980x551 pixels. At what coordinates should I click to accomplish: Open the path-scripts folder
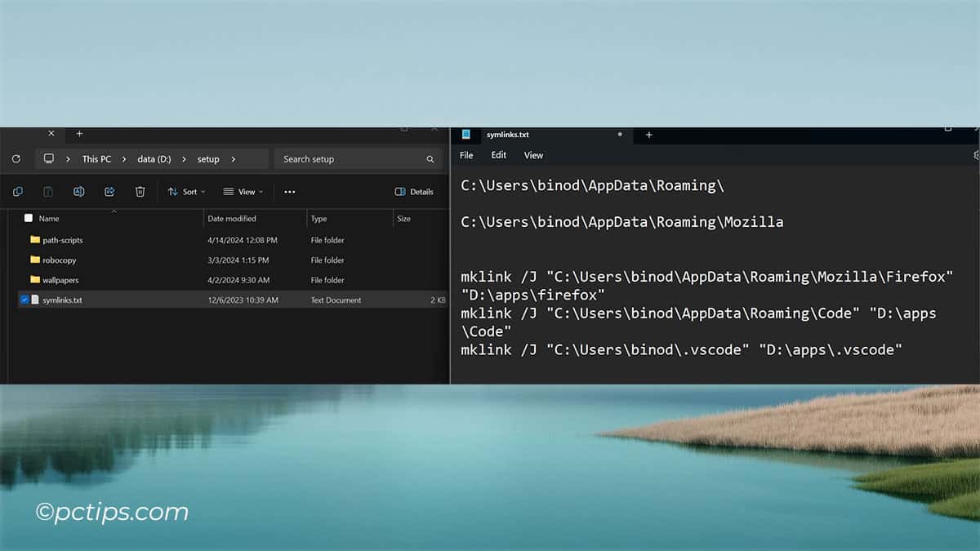[x=62, y=240]
